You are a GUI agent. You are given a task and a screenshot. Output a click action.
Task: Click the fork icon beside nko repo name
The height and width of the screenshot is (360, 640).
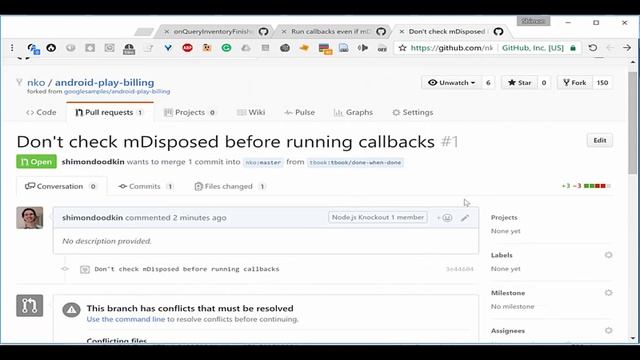coord(19,82)
